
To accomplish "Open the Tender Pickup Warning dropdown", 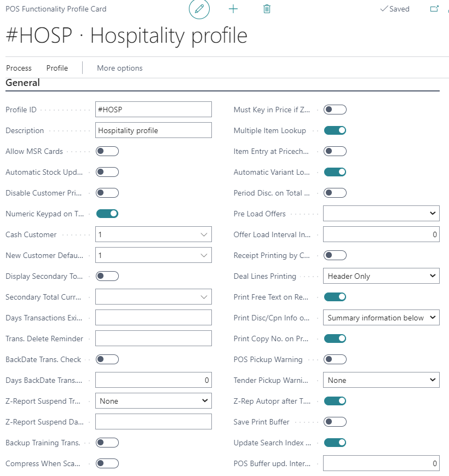I will (x=381, y=380).
